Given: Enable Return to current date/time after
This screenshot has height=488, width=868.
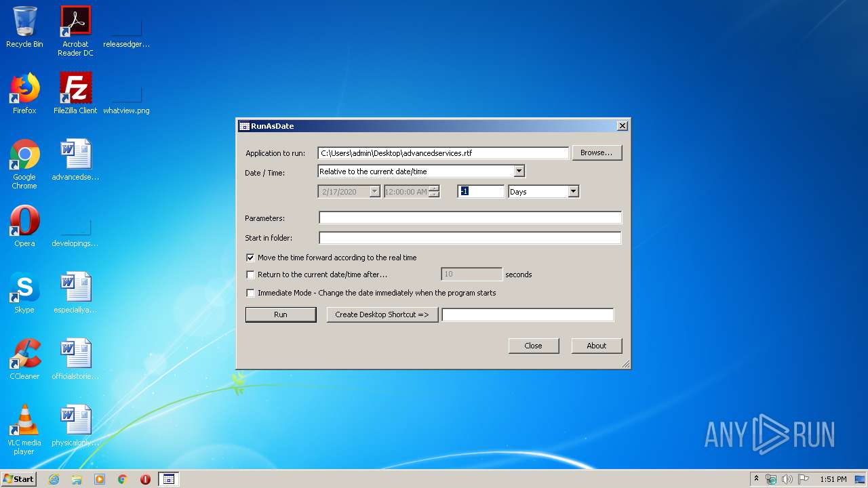Looking at the screenshot, I should pos(250,274).
